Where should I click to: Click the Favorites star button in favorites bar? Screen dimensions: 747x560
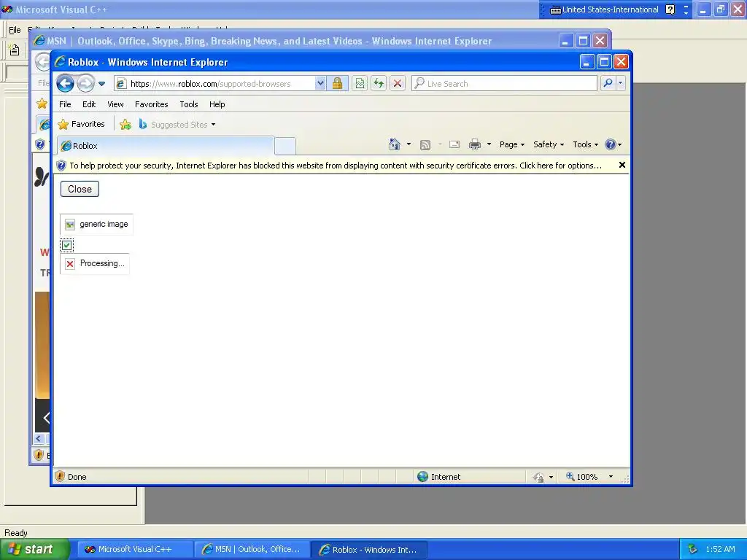(x=81, y=124)
